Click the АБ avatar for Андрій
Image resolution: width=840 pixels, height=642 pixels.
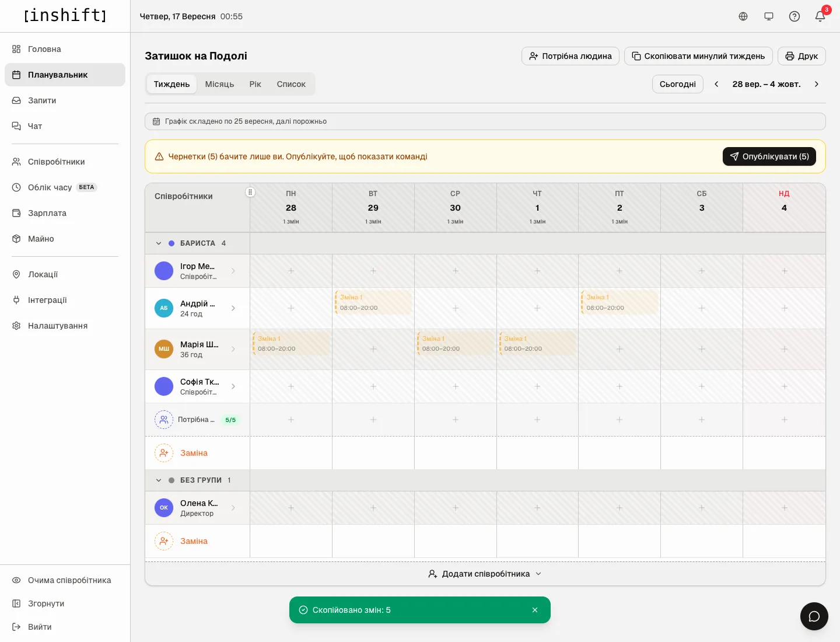[164, 308]
